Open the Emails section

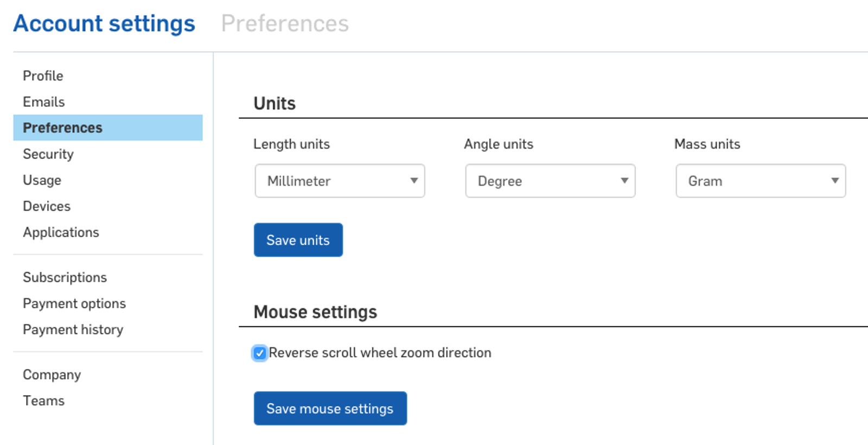[43, 102]
